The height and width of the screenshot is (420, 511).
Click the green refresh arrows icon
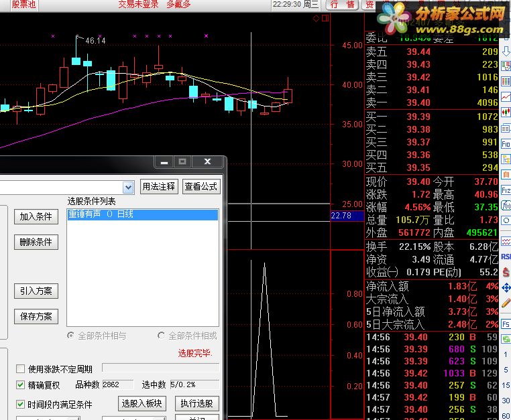click(506, 339)
